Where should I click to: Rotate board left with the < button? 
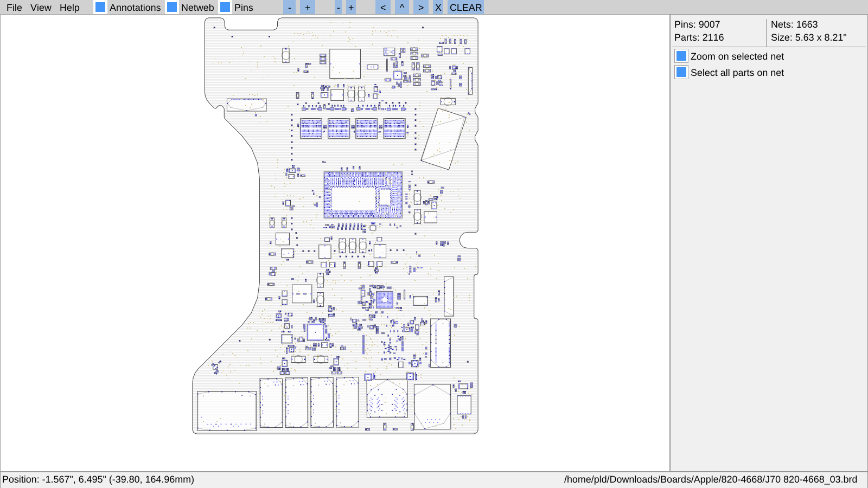point(383,8)
